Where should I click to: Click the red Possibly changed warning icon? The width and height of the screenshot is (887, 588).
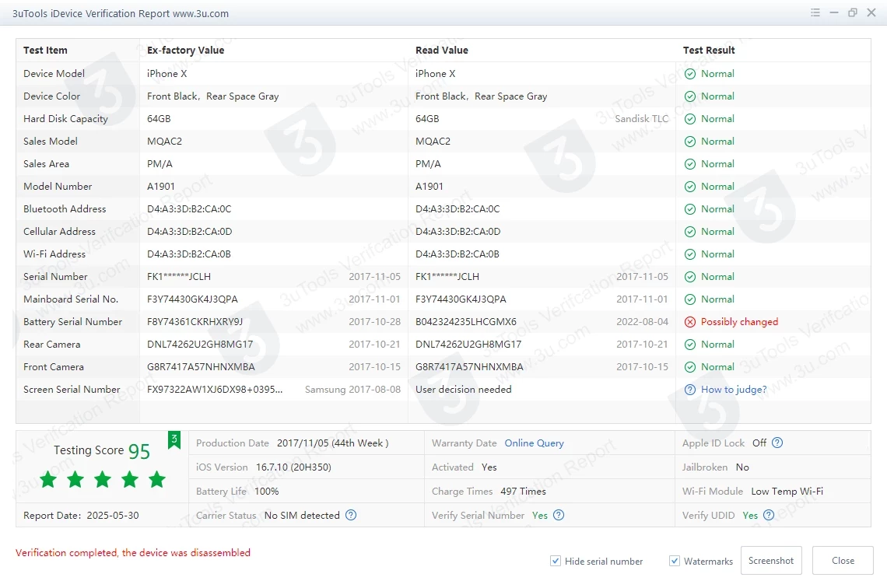point(690,322)
